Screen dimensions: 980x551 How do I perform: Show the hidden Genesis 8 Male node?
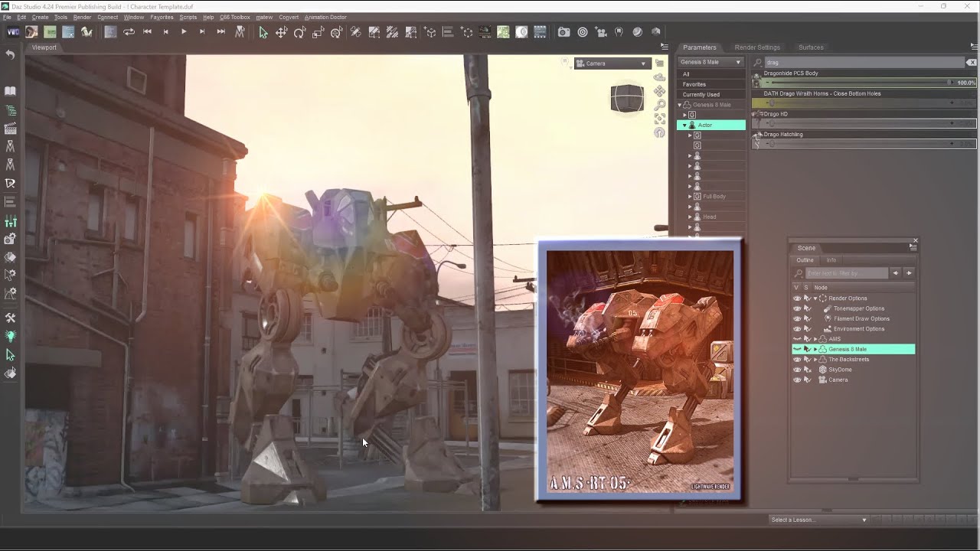[797, 349]
